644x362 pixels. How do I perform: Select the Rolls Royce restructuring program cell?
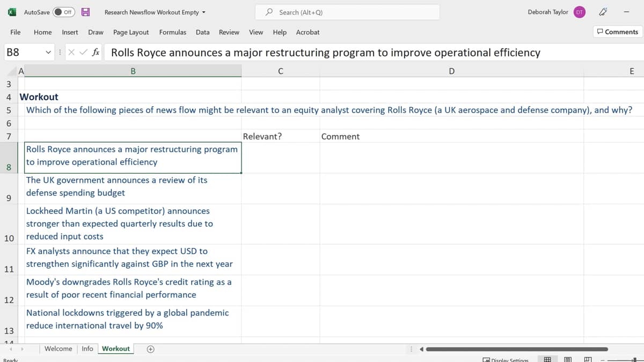pyautogui.click(x=133, y=158)
